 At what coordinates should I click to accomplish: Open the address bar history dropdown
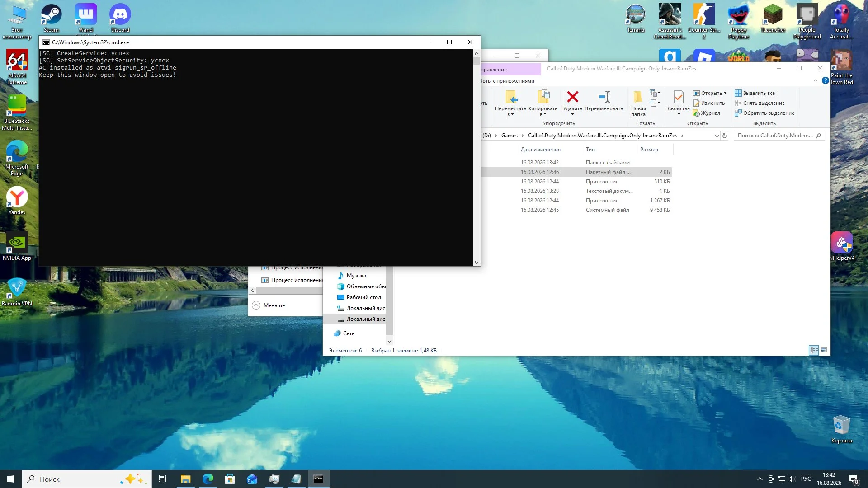717,136
